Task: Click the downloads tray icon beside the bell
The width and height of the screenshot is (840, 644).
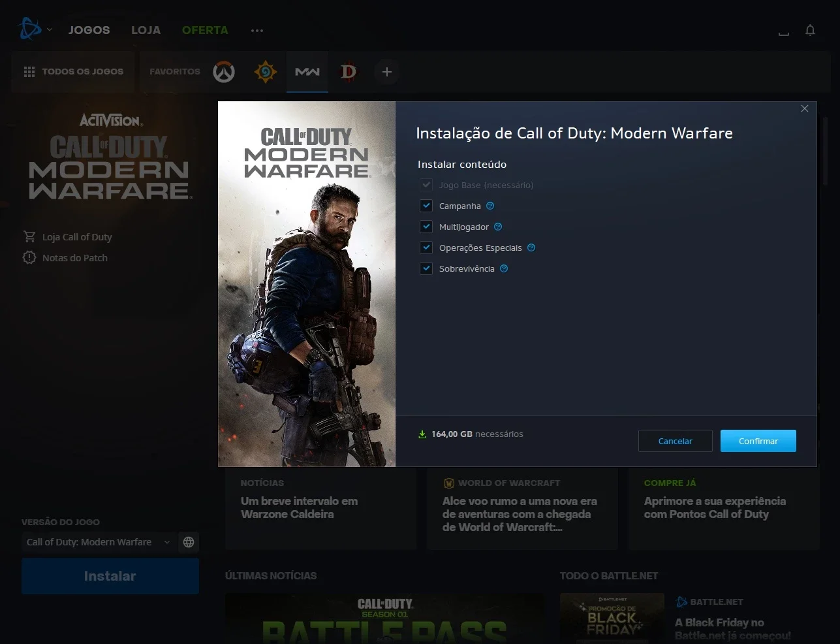Action: click(x=784, y=32)
